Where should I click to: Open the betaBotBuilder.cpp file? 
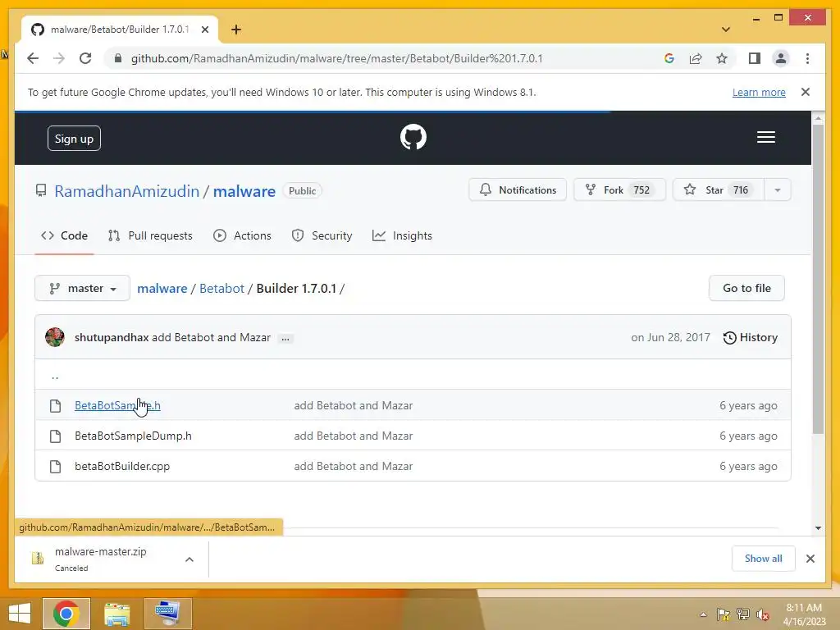[122, 467]
